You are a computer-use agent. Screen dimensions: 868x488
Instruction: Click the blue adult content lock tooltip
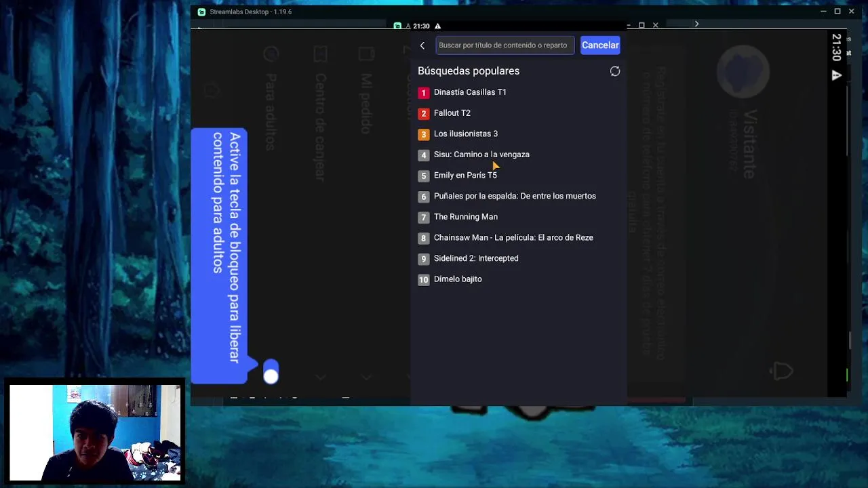tap(220, 256)
